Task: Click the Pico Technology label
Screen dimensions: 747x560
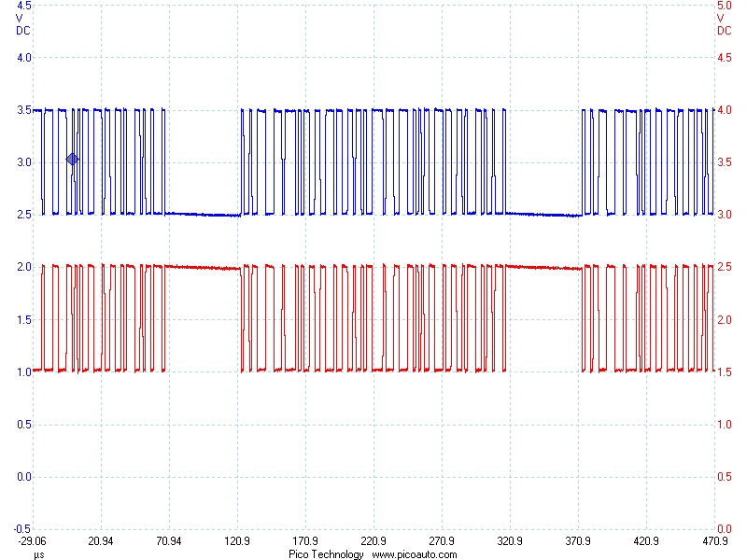Action: click(x=326, y=553)
